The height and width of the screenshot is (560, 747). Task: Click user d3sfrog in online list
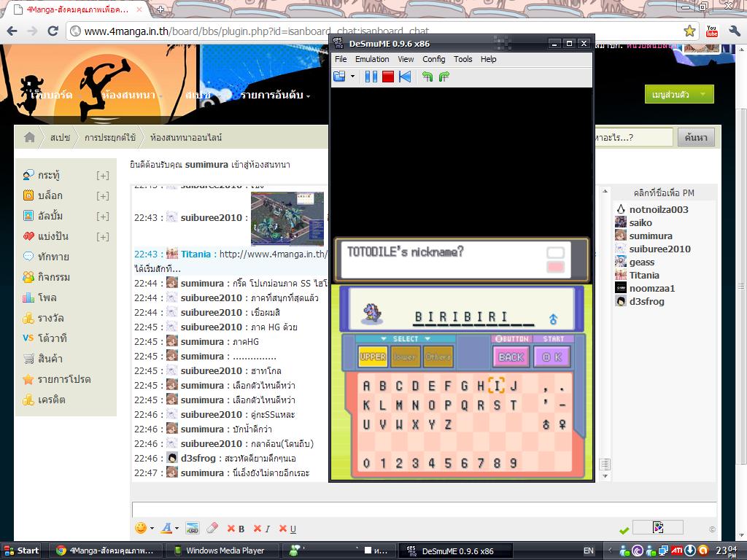646,301
